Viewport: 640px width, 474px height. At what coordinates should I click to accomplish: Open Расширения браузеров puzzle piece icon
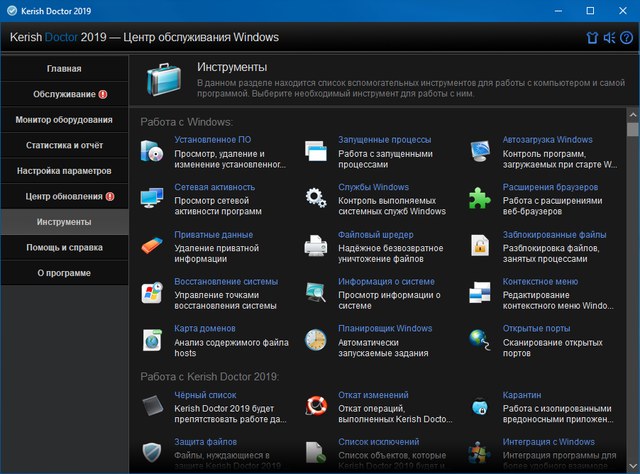481,198
